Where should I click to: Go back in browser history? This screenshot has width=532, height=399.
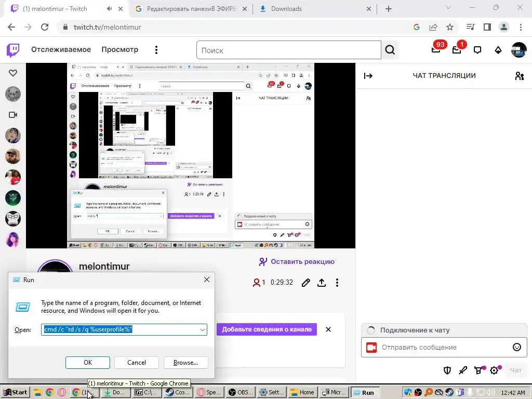[11, 27]
